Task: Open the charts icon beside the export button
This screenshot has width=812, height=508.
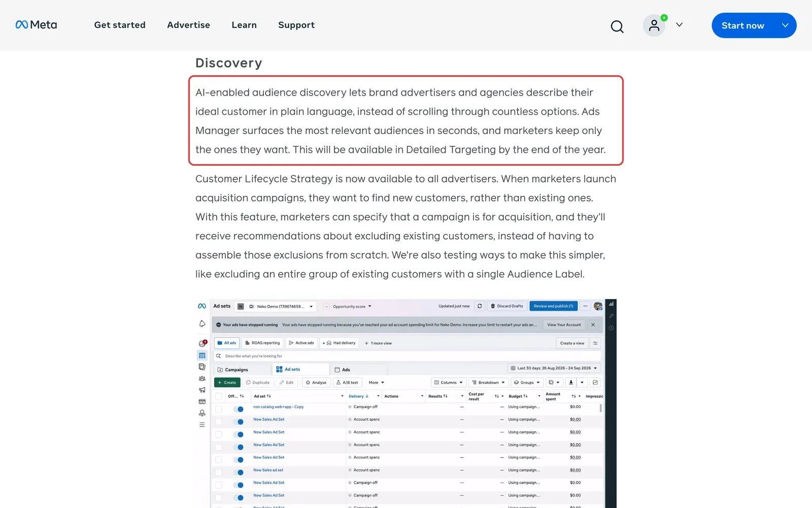Action: [x=595, y=383]
